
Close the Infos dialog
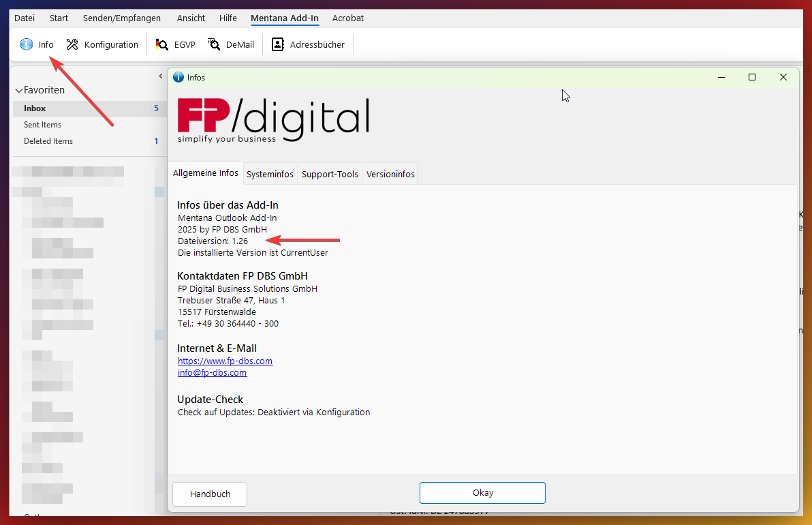tap(783, 77)
